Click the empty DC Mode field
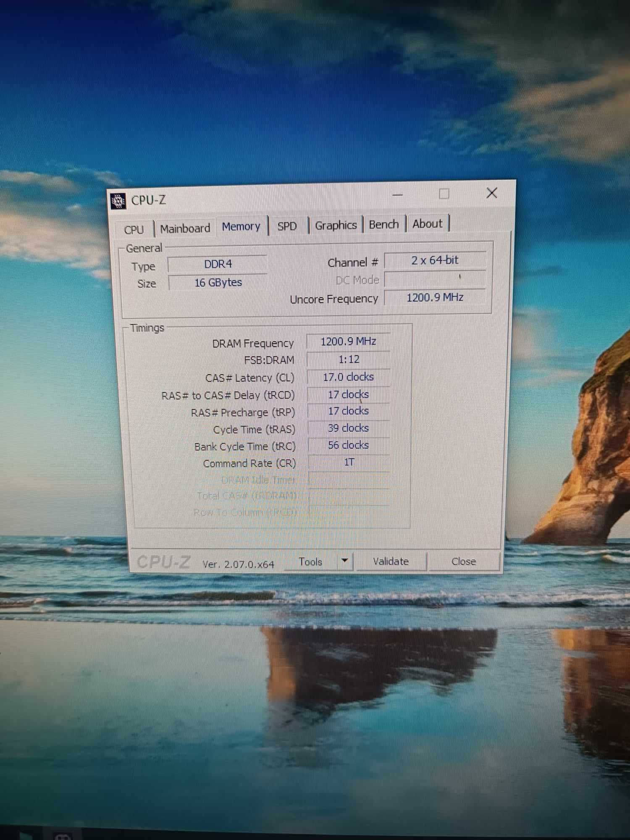 tap(435, 280)
